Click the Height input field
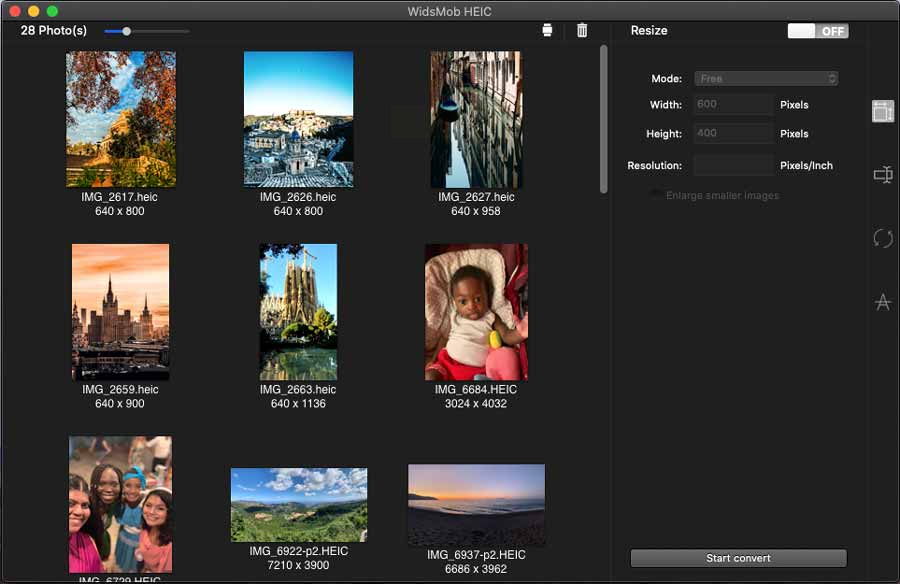This screenshot has height=584, width=900. (x=733, y=133)
